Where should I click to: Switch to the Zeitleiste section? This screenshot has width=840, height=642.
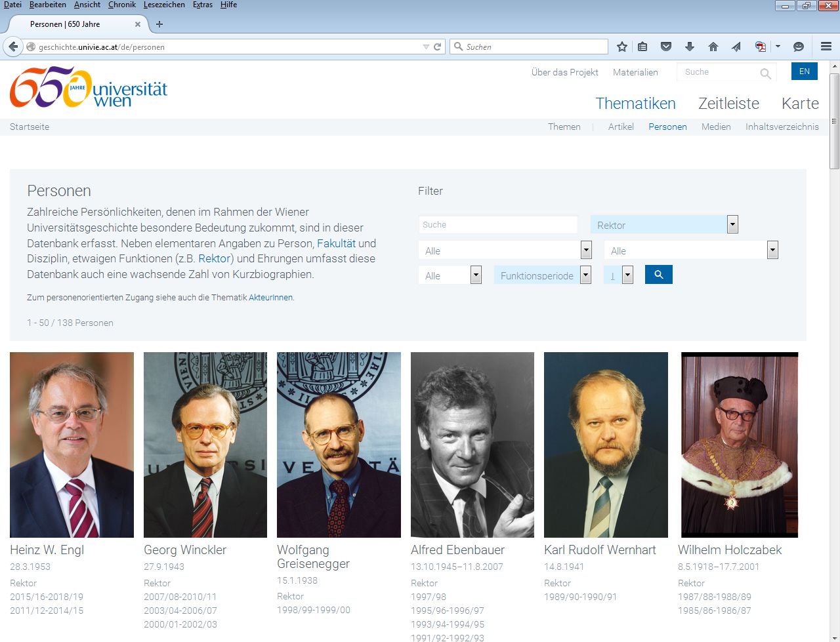728,104
